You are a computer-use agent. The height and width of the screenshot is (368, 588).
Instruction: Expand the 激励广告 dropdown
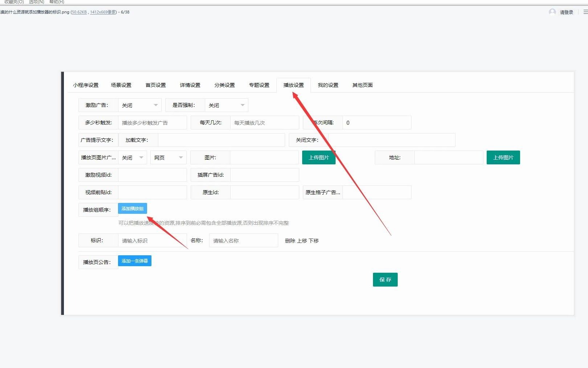140,105
